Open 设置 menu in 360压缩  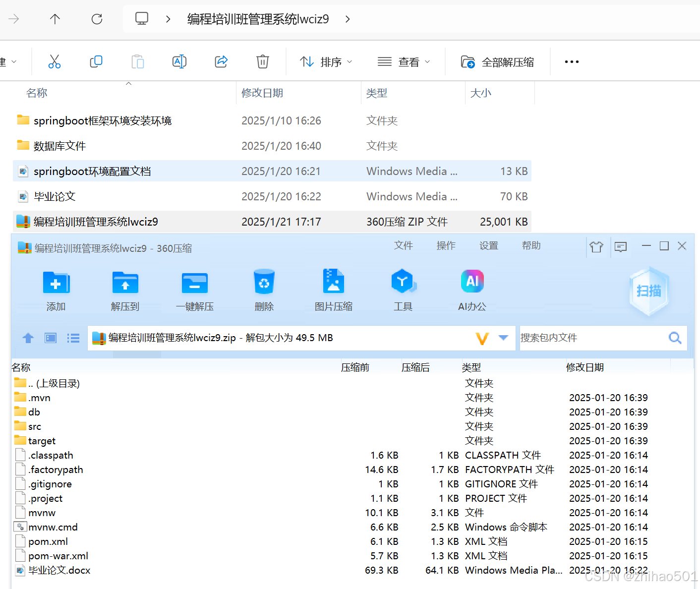[489, 245]
